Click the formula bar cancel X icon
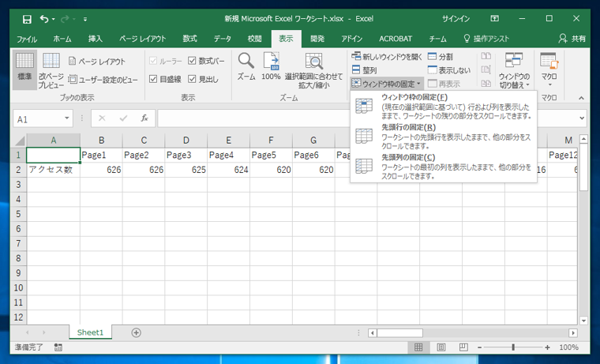 (x=102, y=118)
